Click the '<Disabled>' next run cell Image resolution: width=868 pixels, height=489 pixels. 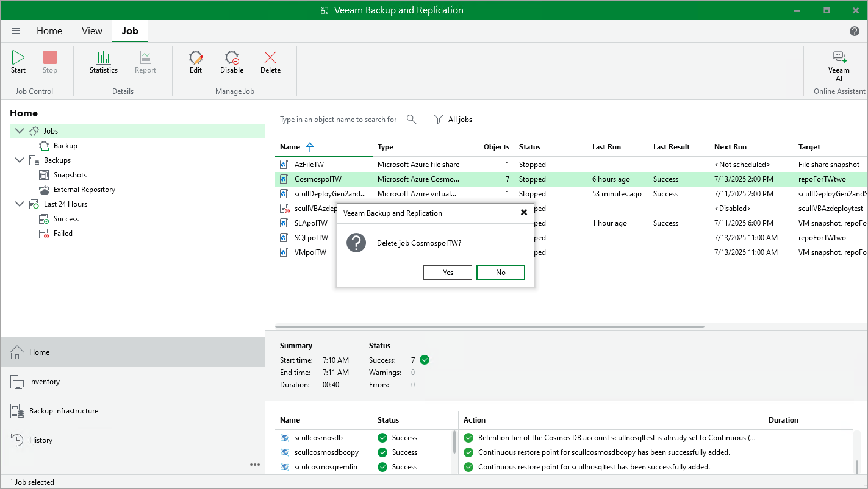coord(733,209)
